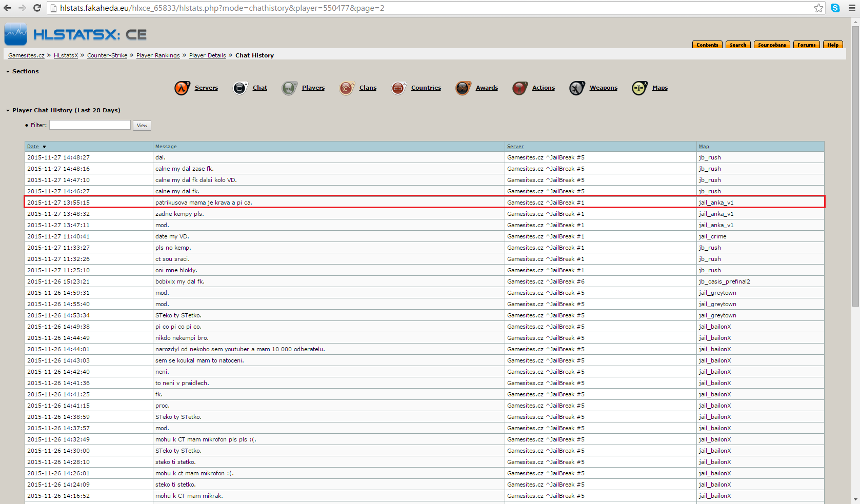Click the Weapons text link
Viewport: 860px width, 504px height.
coord(604,88)
